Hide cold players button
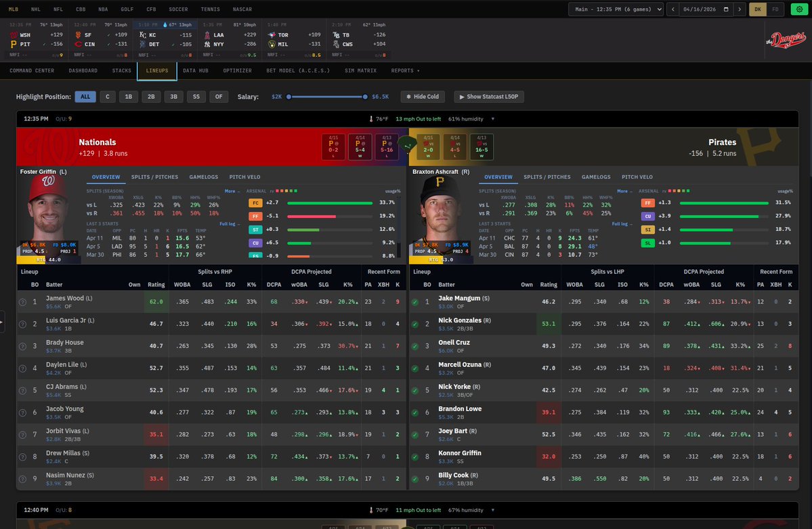Image resolution: width=812 pixels, height=529 pixels. (x=423, y=97)
